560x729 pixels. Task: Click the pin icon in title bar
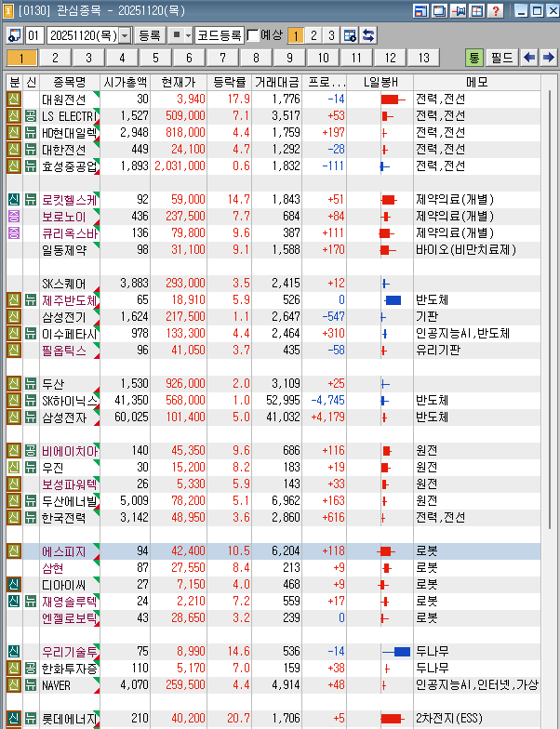point(458,11)
